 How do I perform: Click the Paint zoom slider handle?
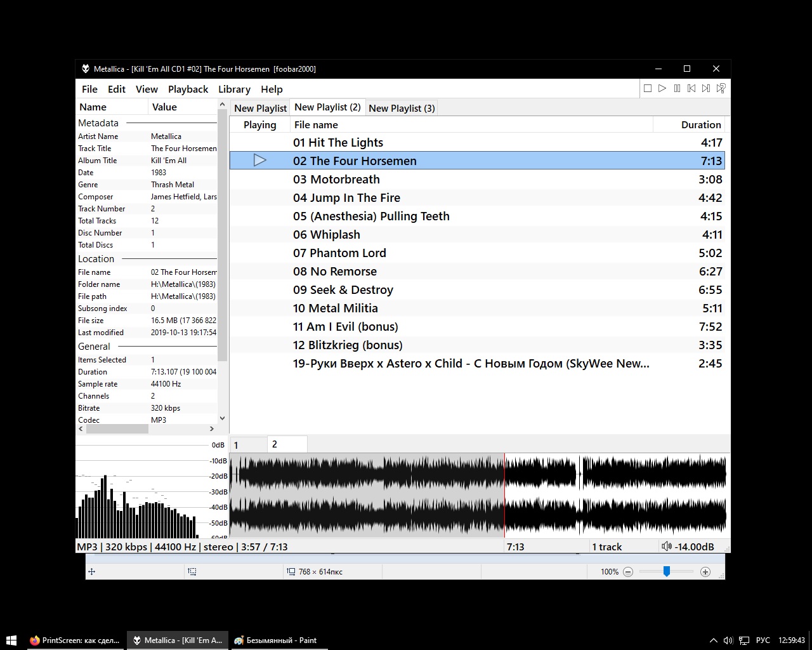tap(667, 572)
